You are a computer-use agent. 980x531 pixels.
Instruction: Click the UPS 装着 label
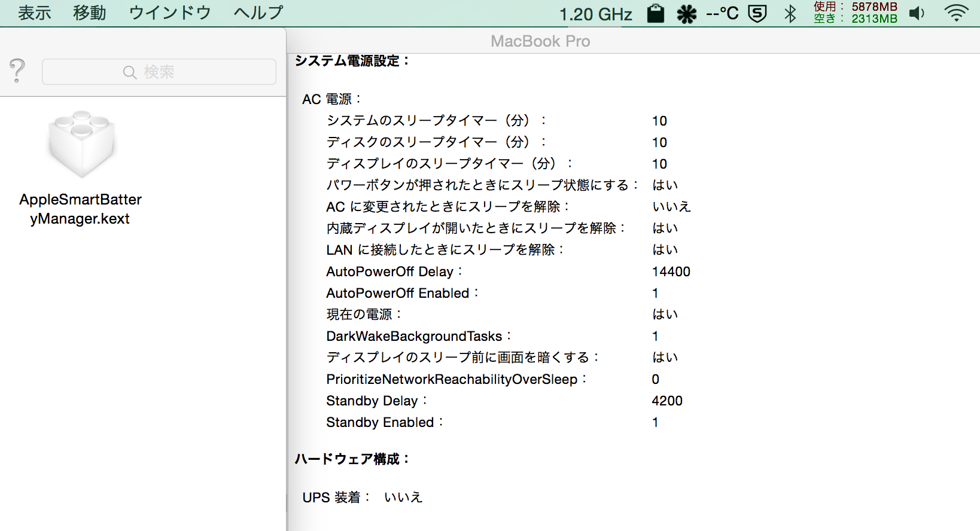336,497
